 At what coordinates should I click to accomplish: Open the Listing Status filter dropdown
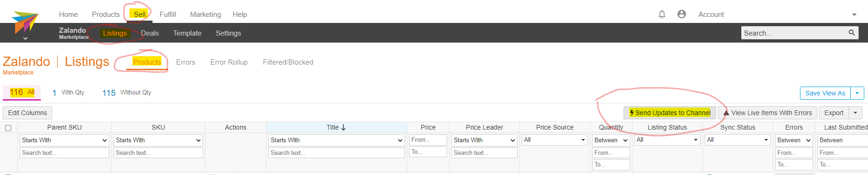pos(667,140)
